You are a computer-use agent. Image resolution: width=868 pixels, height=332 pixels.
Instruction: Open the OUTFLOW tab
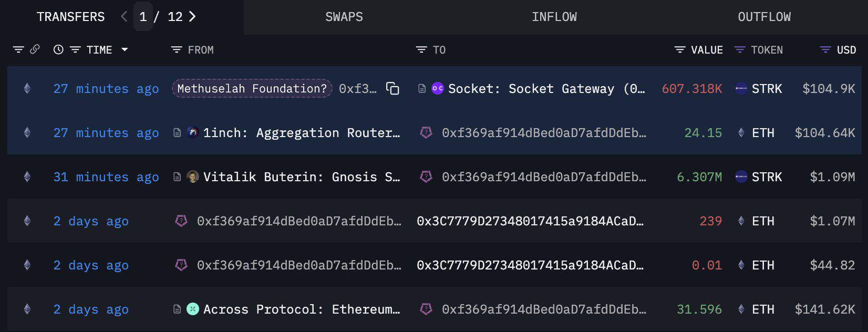coord(764,17)
